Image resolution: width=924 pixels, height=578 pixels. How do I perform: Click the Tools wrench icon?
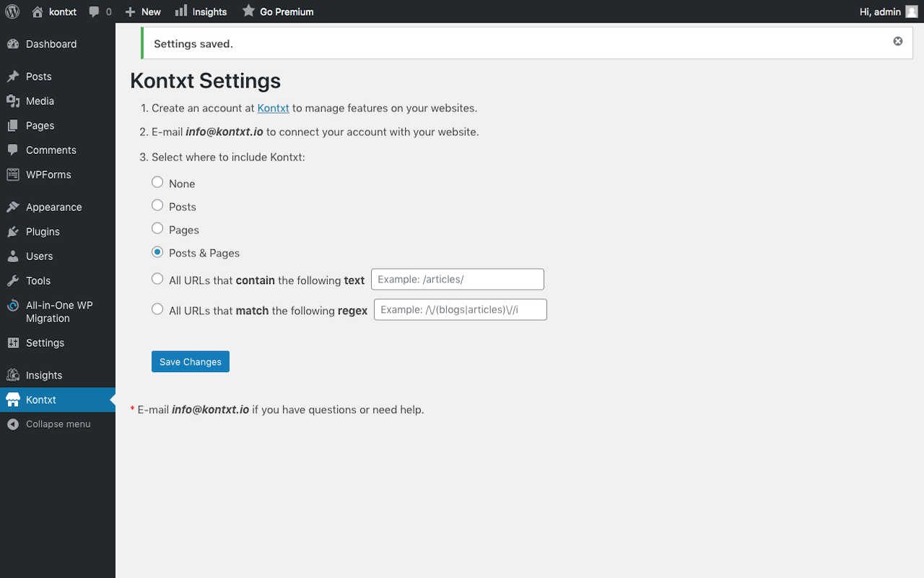pos(13,281)
